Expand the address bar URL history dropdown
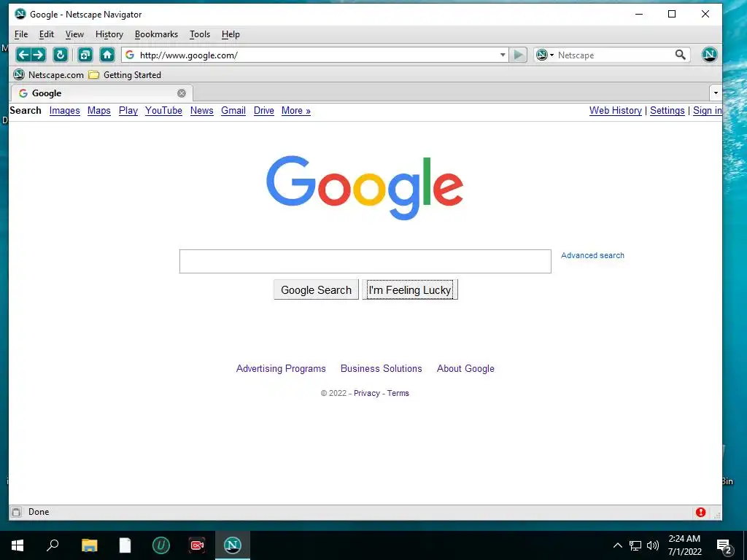Image resolution: width=747 pixels, height=560 pixels. pyautogui.click(x=503, y=55)
